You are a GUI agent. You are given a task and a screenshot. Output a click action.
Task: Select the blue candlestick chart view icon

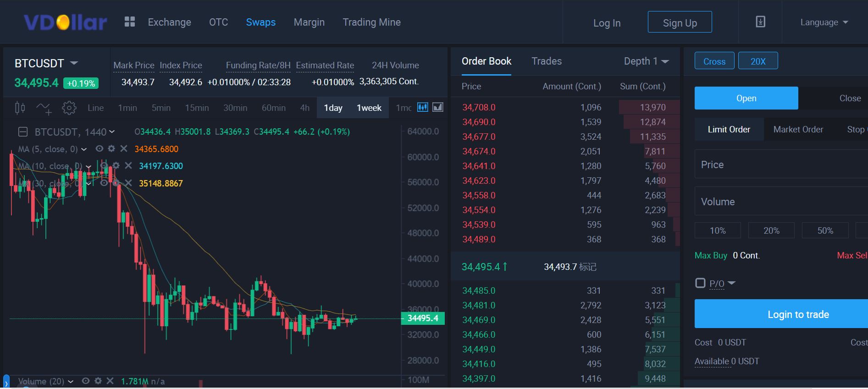click(422, 107)
